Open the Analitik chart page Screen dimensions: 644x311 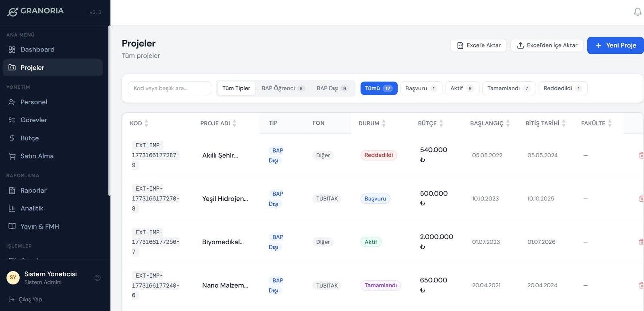click(x=32, y=208)
